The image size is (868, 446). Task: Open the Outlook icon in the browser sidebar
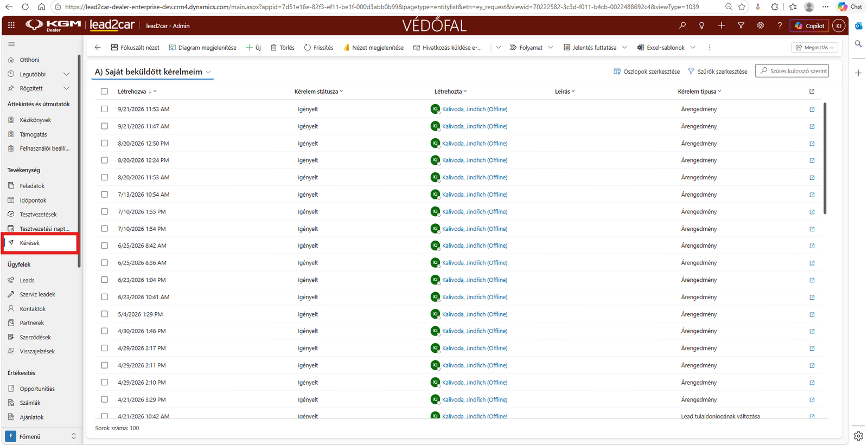click(x=858, y=26)
